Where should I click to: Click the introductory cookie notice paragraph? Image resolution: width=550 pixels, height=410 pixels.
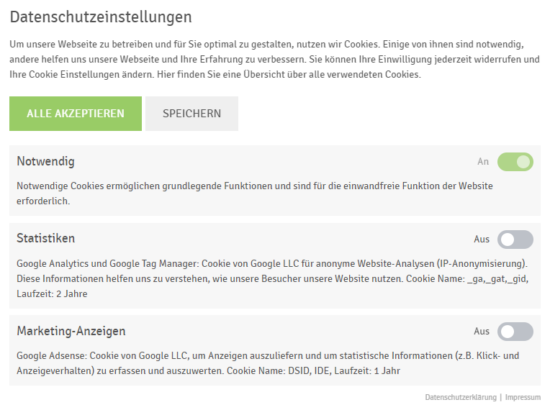275,60
